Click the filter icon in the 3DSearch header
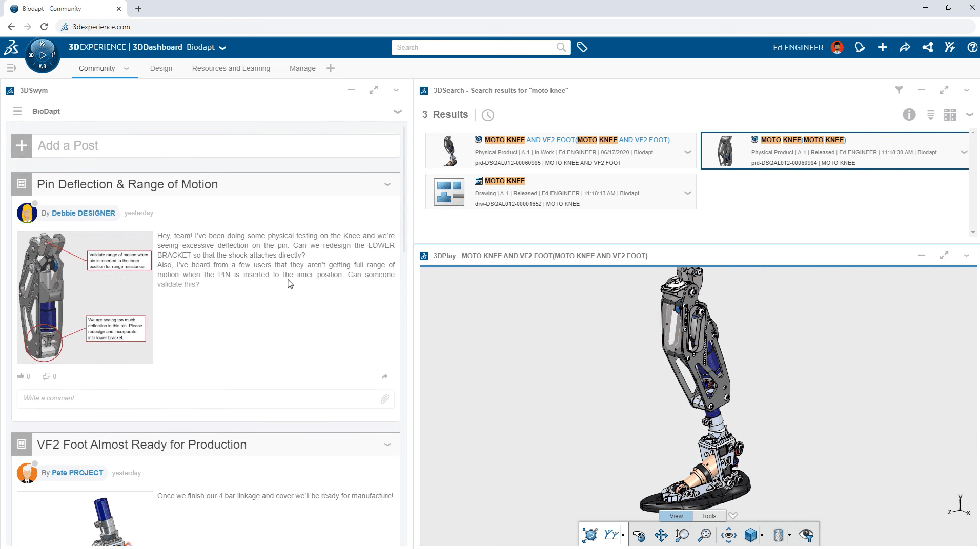 point(899,90)
